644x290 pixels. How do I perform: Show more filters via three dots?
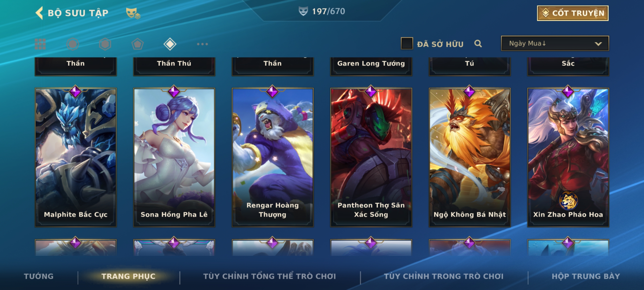pyautogui.click(x=202, y=44)
